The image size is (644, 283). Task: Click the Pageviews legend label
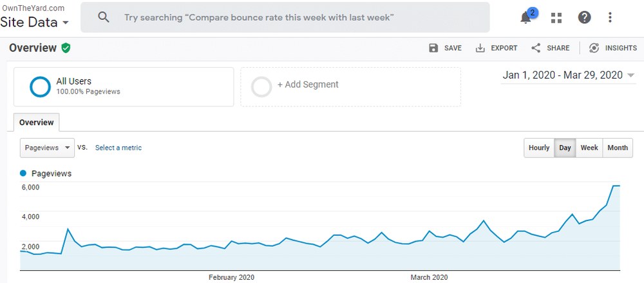[52, 173]
